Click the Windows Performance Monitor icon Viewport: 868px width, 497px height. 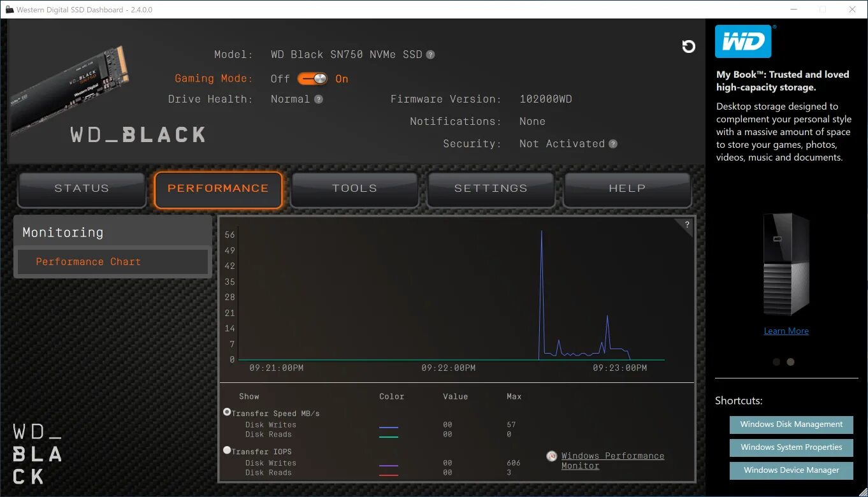point(552,456)
